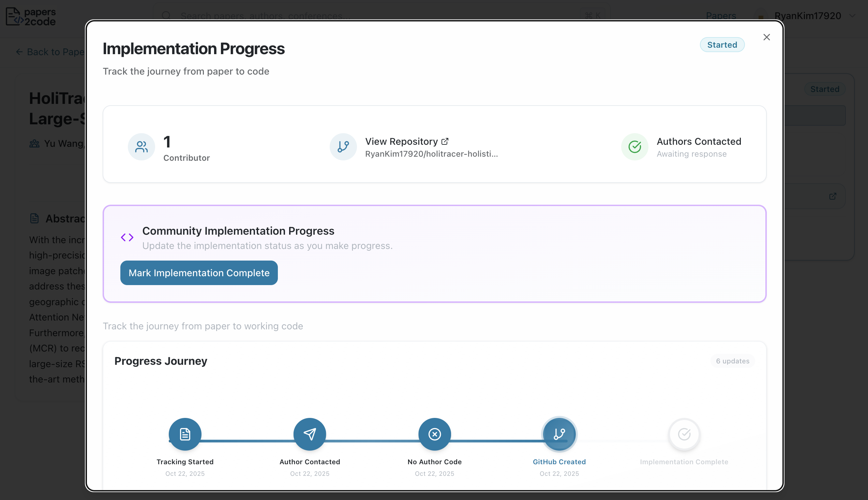Screen dimensions: 868x500
Task: Click the Tracking Started document icon
Action: (x=185, y=434)
